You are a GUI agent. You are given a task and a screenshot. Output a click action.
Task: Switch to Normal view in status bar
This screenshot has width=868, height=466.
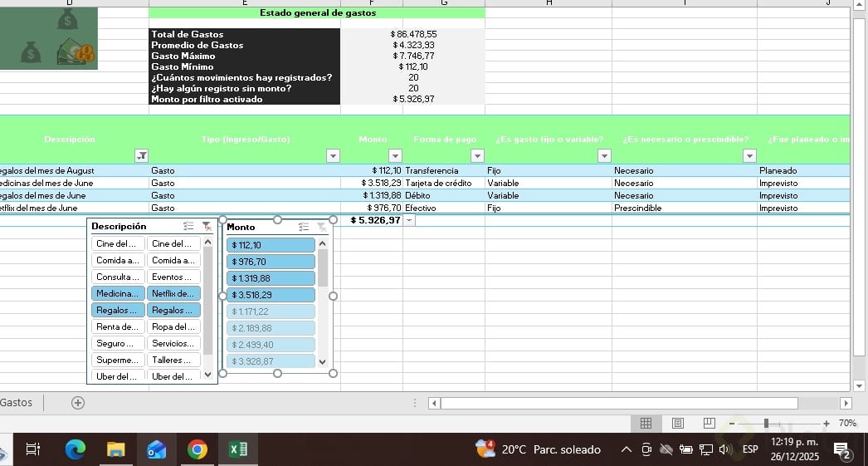coord(646,424)
